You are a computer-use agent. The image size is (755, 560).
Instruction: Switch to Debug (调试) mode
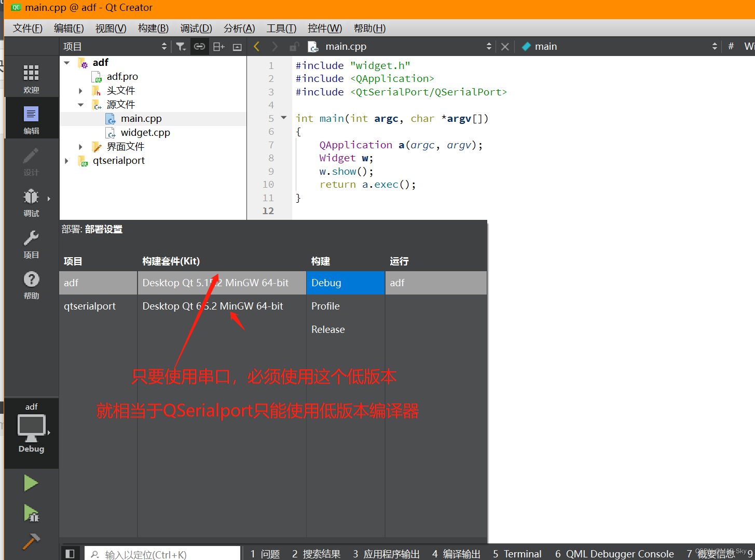pyautogui.click(x=31, y=202)
